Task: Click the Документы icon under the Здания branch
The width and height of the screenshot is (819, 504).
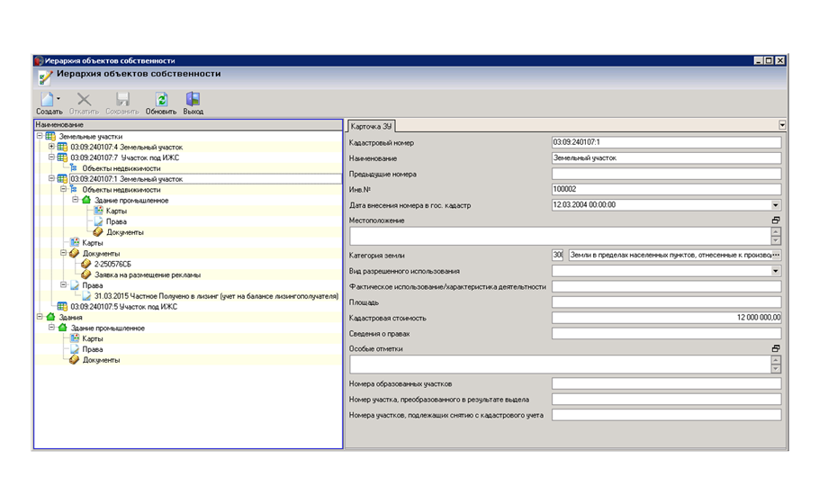Action: pos(74,360)
